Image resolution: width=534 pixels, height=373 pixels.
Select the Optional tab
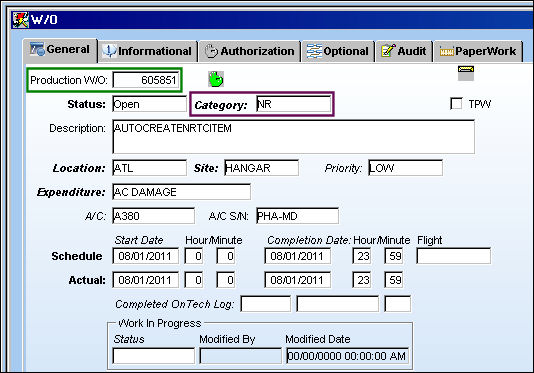pos(338,51)
